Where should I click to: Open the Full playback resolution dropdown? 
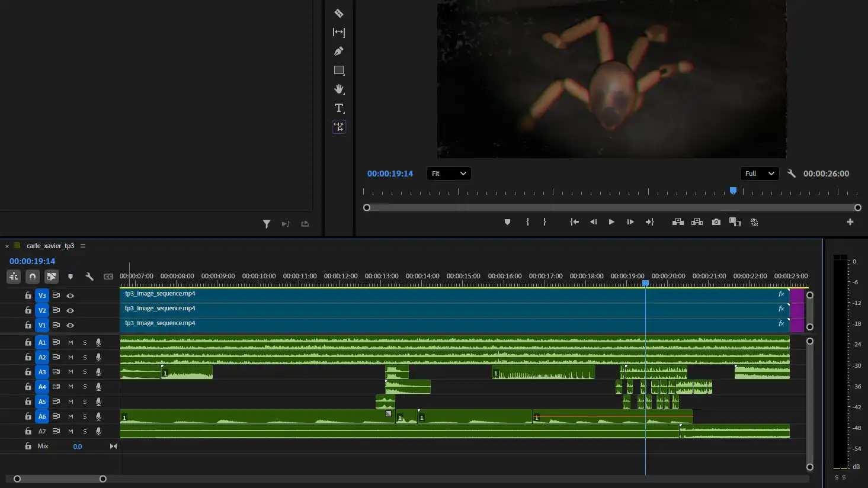pos(759,174)
